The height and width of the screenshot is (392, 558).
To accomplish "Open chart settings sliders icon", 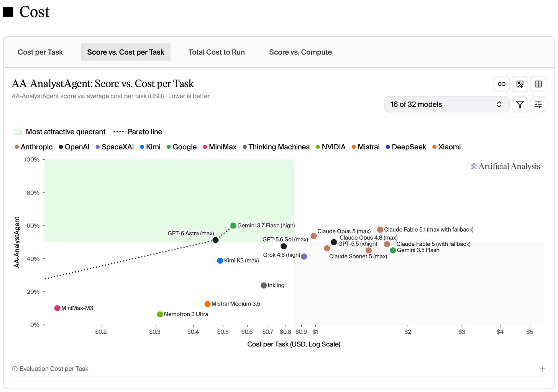I will coord(538,104).
